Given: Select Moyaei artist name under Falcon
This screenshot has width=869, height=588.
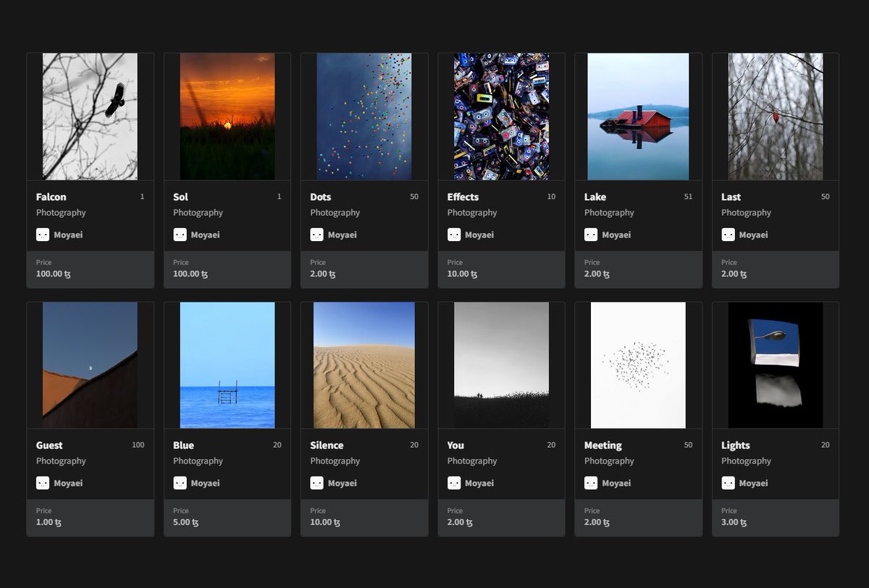Looking at the screenshot, I should pyautogui.click(x=68, y=235).
